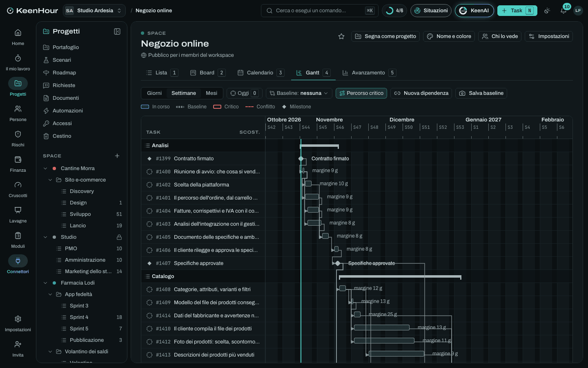Toggle status circle of task #1402
This screenshot has width=588, height=368.
(149, 185)
